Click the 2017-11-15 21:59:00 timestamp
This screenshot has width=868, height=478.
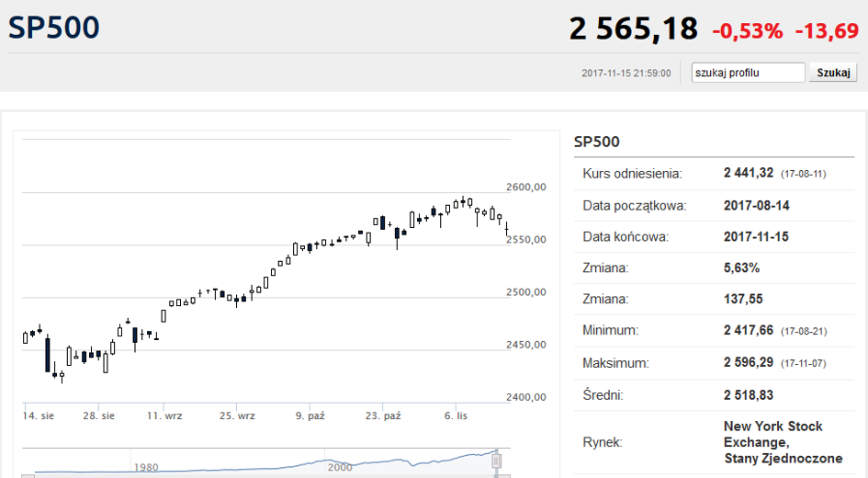[x=626, y=74]
